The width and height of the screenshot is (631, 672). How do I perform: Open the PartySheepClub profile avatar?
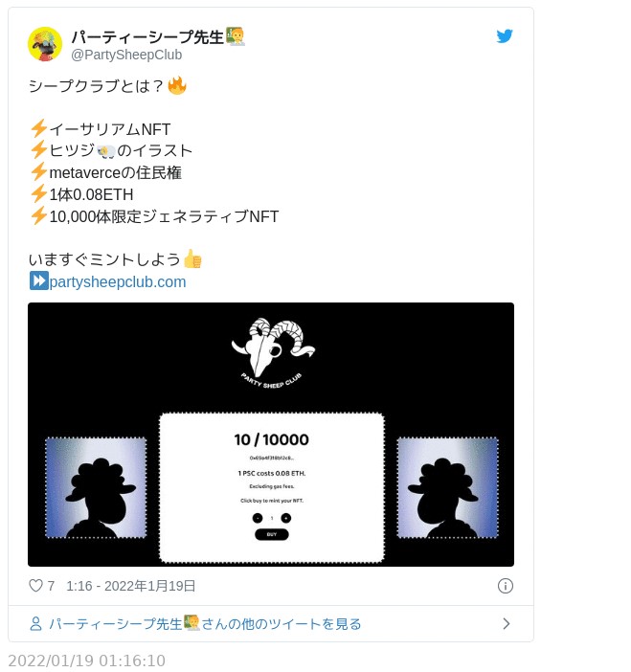45,44
